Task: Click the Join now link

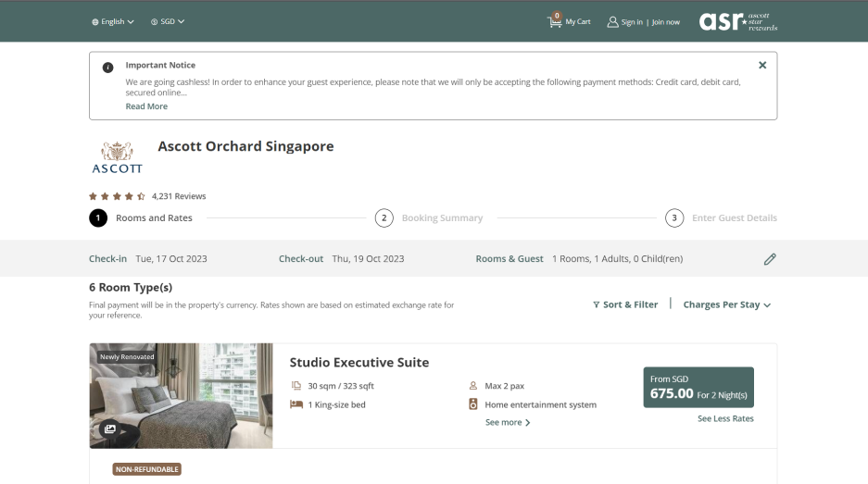Action: point(665,21)
